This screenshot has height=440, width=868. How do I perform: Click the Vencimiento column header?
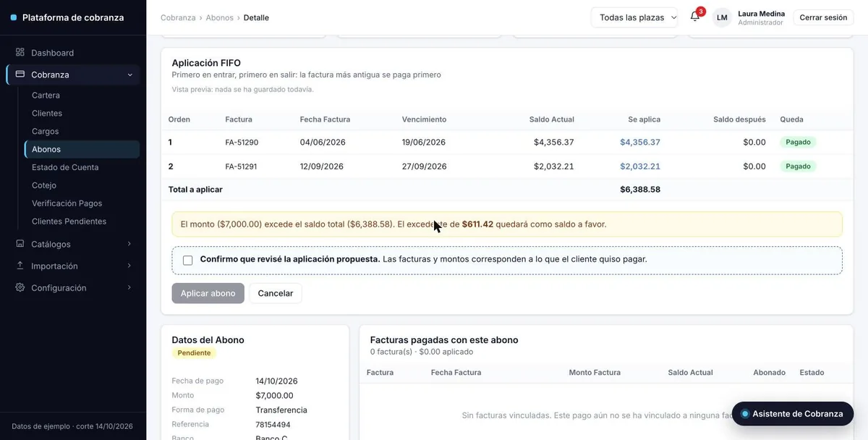coord(424,119)
